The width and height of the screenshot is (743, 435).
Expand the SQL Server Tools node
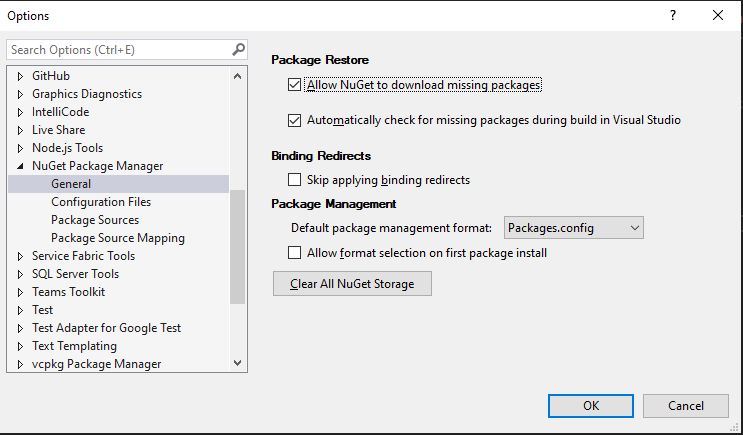click(20, 274)
